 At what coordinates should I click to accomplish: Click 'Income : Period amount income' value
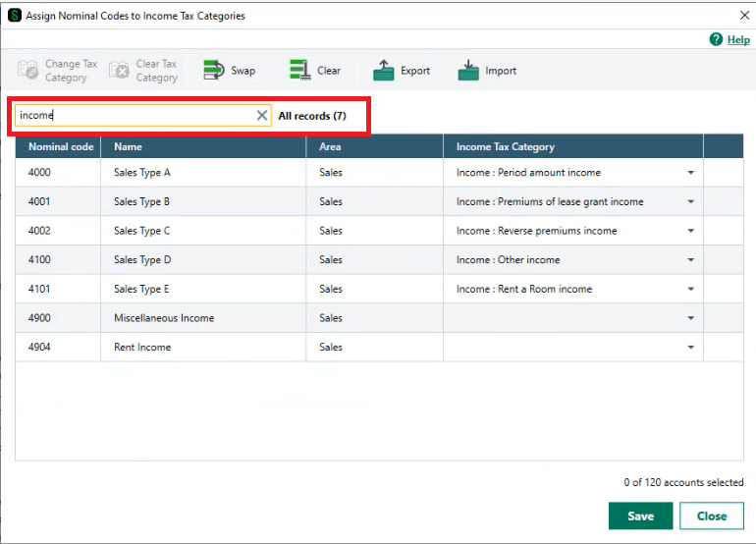coord(528,173)
